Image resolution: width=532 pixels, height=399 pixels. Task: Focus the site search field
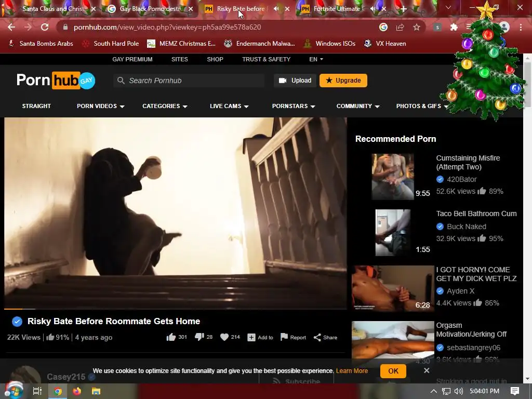(189, 81)
